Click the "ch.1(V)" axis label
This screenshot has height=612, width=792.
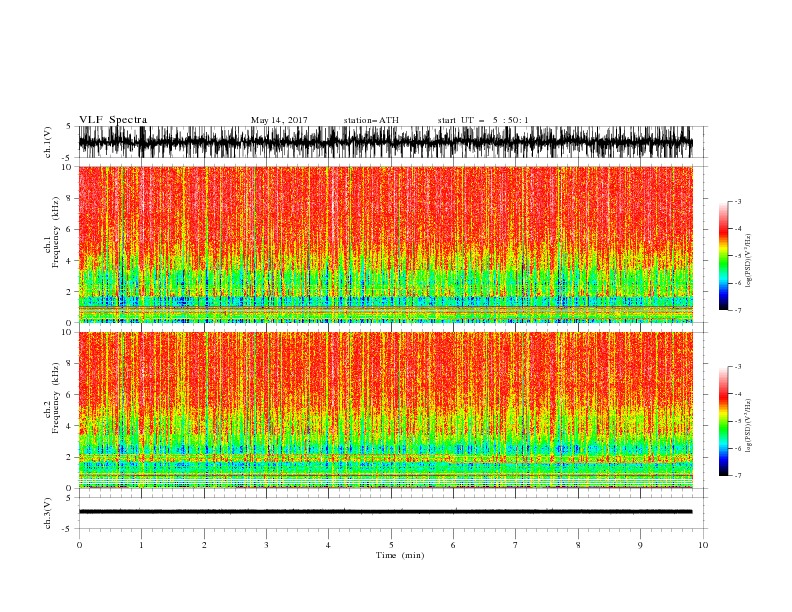click(48, 142)
